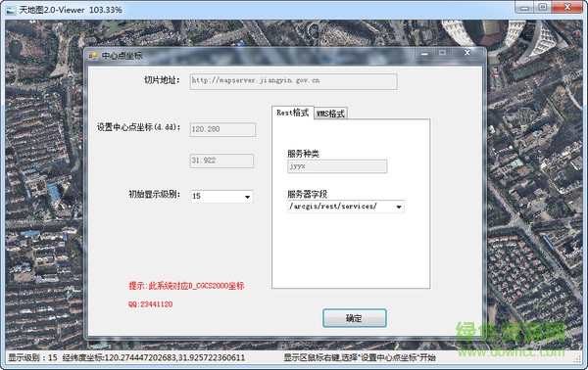Click the status bar hint about 设置中心点坐标
This screenshot has height=370, width=588.
tap(360, 357)
